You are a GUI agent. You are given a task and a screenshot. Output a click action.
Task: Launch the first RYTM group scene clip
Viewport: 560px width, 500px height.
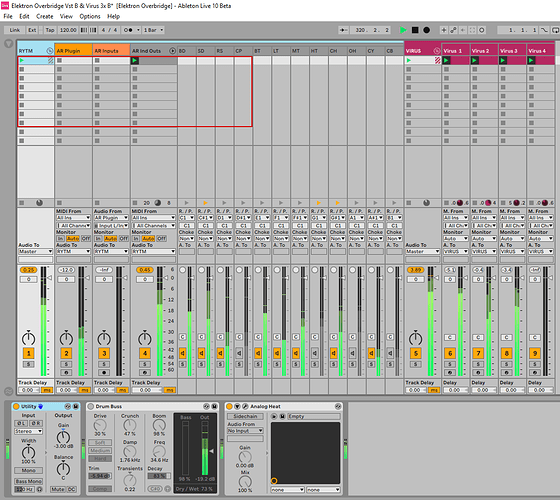(22, 60)
